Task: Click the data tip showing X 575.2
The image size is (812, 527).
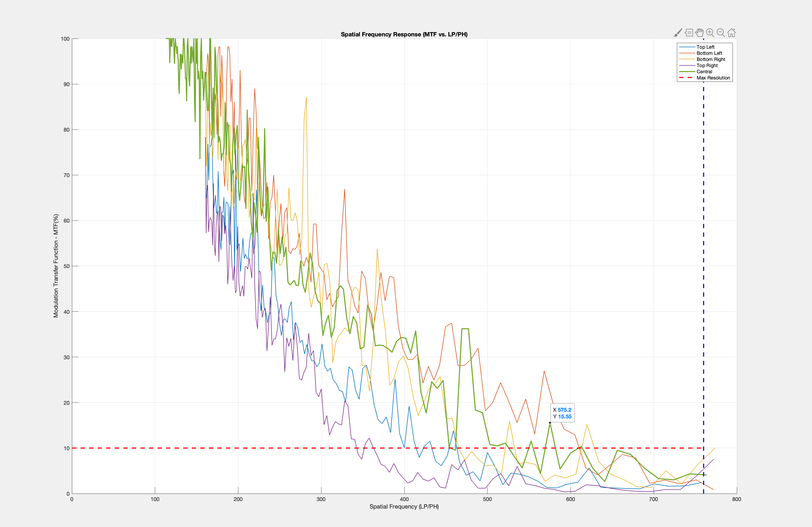Action: (x=562, y=413)
